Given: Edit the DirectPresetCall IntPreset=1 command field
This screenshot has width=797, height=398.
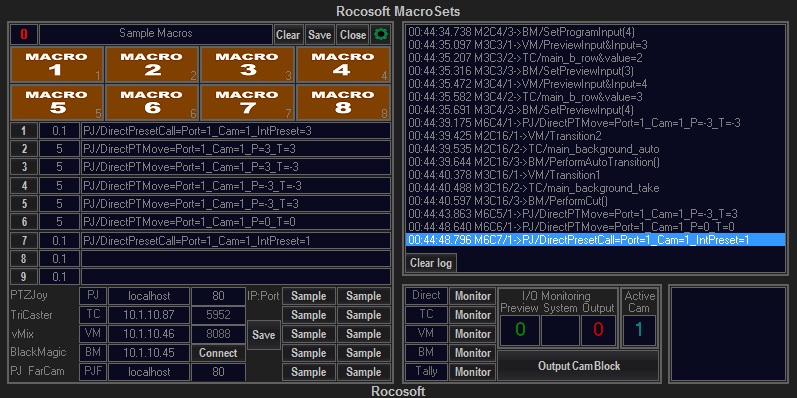Looking at the screenshot, I should [236, 240].
